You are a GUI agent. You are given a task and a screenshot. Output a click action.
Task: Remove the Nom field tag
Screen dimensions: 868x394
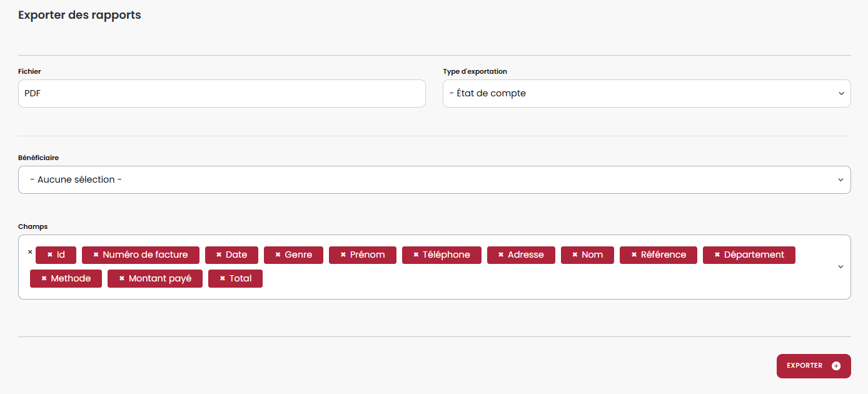pos(575,255)
